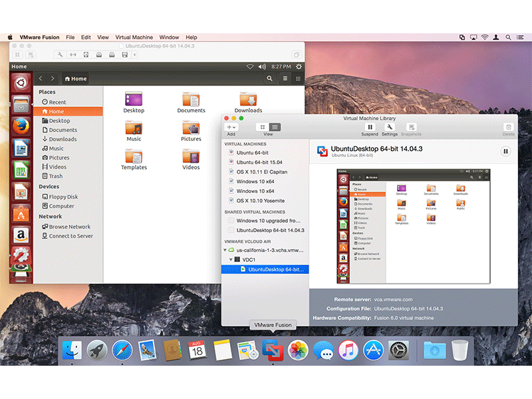This screenshot has height=399, width=532.
Task: Open the View menu in the menu bar
Action: point(103,37)
